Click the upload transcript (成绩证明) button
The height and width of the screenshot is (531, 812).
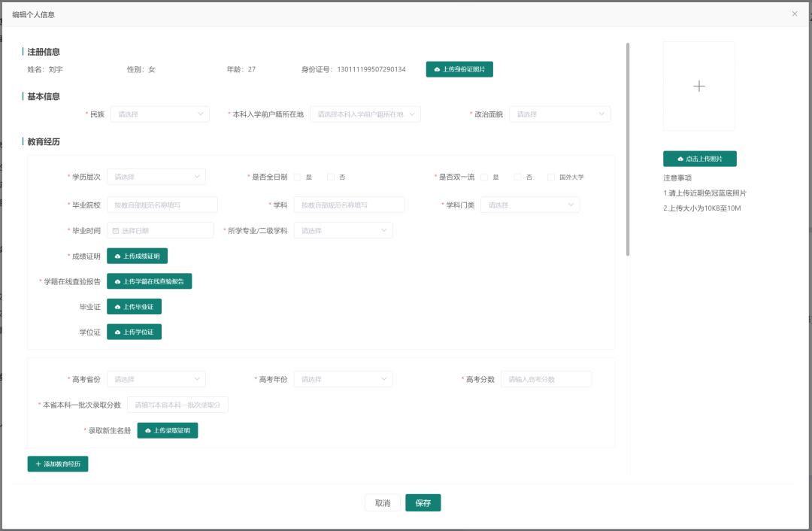click(137, 256)
